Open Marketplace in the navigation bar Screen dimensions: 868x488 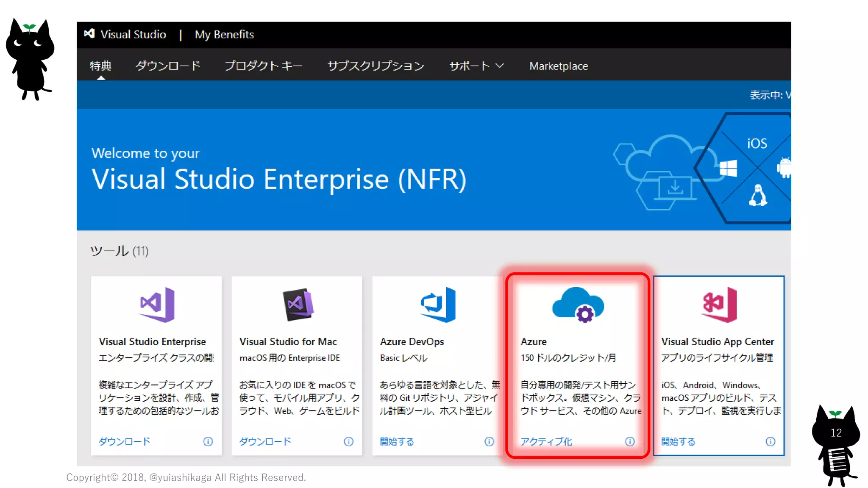pos(558,66)
